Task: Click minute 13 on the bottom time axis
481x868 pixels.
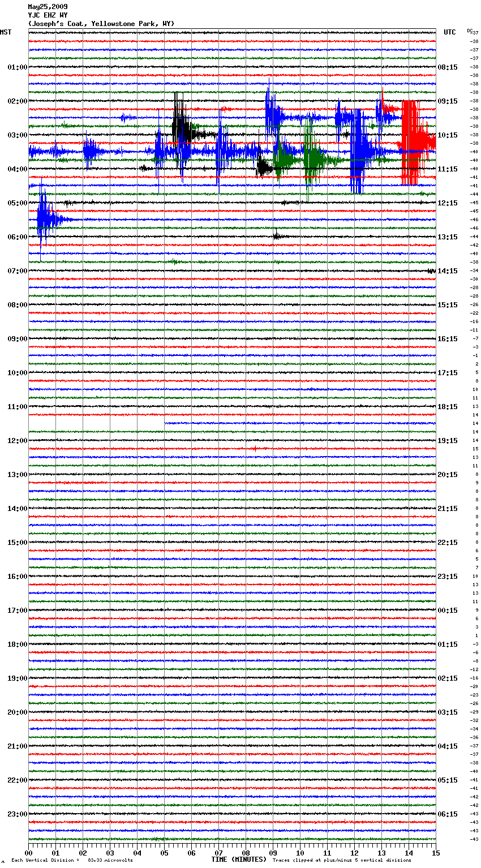Action: click(x=381, y=853)
